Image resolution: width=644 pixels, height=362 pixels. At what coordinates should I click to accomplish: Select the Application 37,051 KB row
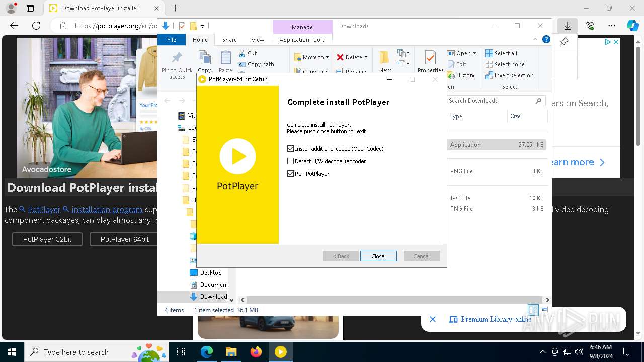click(496, 145)
